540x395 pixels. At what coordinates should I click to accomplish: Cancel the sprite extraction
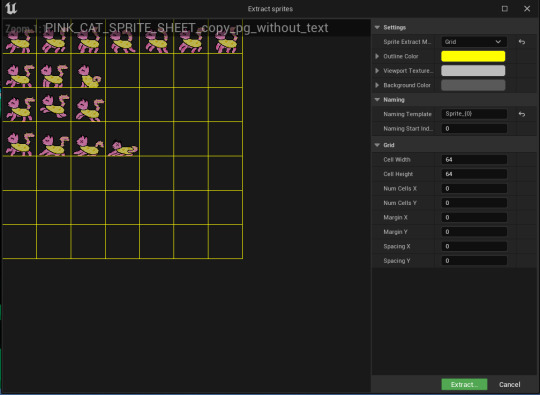click(x=509, y=384)
